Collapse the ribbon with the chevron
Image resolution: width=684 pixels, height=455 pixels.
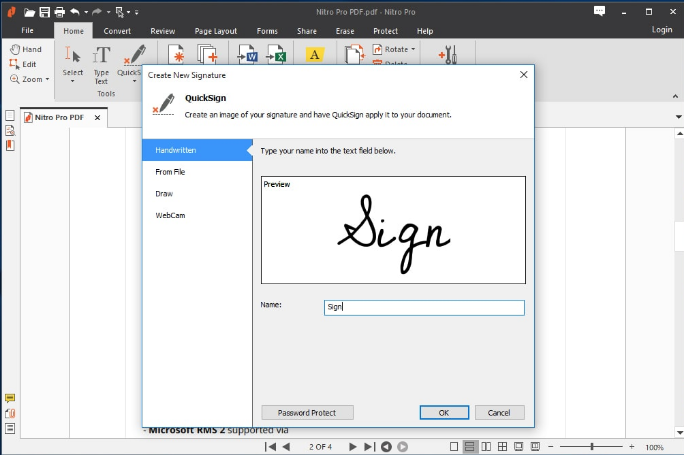pos(675,96)
